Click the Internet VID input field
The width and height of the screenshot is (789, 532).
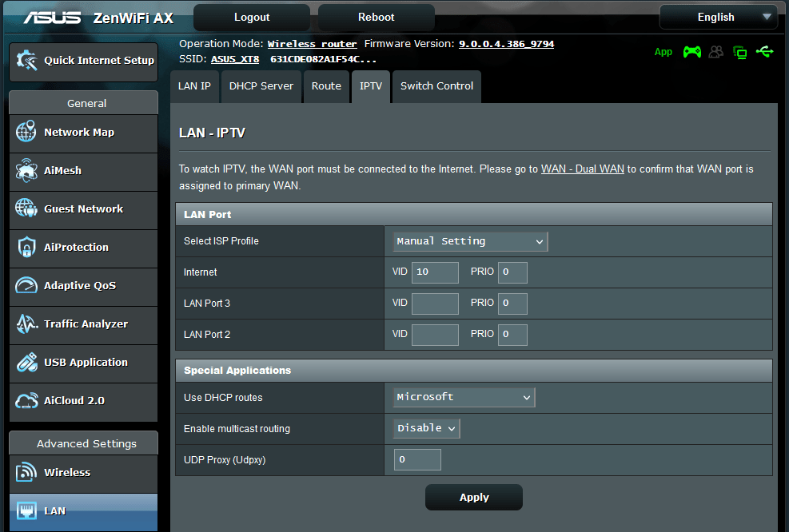pyautogui.click(x=435, y=272)
